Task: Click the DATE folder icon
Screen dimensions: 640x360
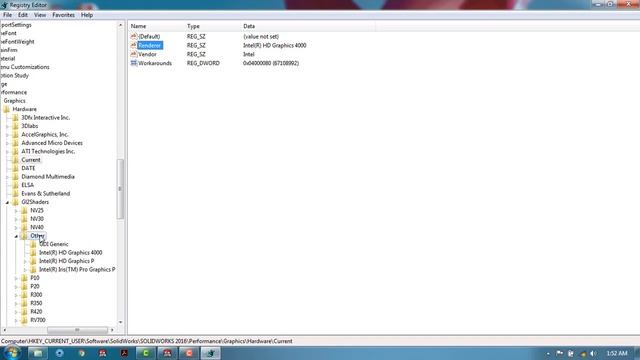Action: click(x=16, y=168)
